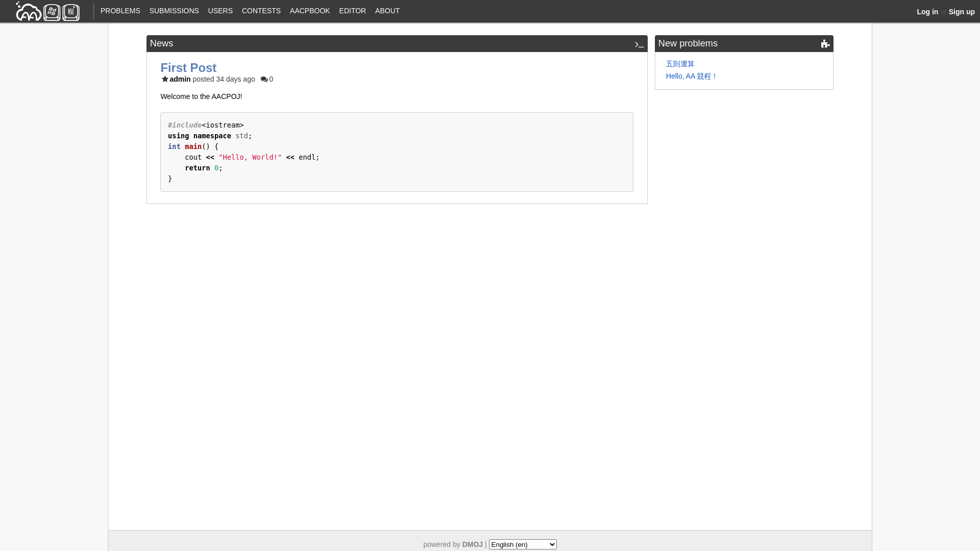Open the language dropdown English (en)
980x551 pixels.
click(x=523, y=544)
